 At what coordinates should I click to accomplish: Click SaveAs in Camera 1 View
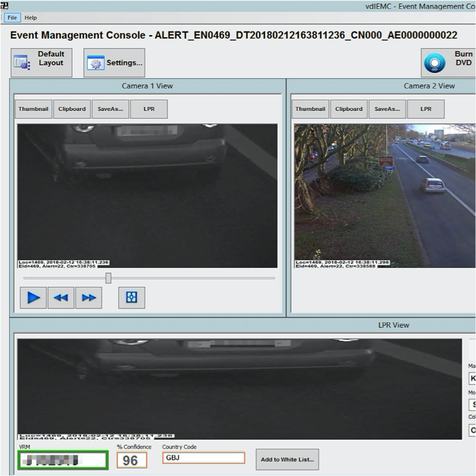[109, 109]
